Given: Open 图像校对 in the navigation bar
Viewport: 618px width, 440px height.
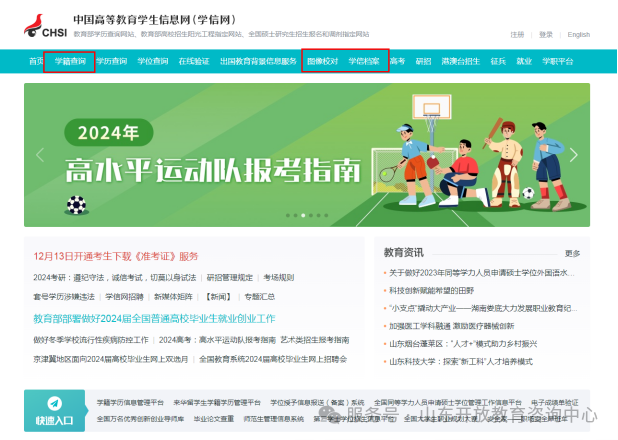Looking at the screenshot, I should pos(322,61).
